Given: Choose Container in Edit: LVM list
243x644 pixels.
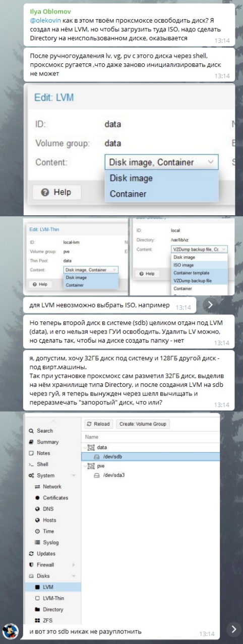Looking at the screenshot, I should coord(161,194).
